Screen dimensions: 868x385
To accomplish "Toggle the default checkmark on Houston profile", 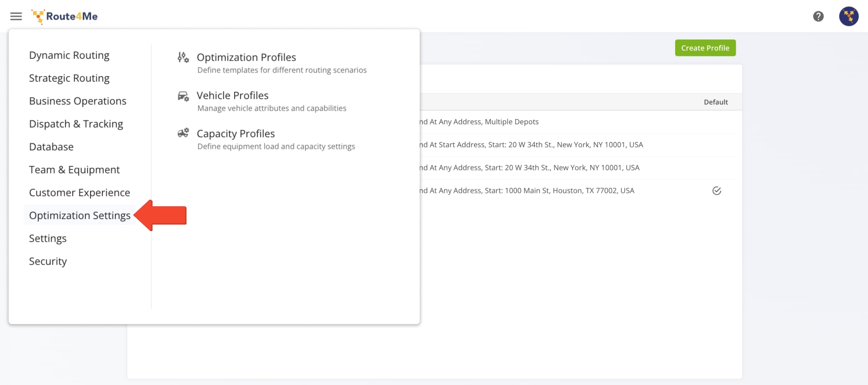I will click(x=716, y=191).
